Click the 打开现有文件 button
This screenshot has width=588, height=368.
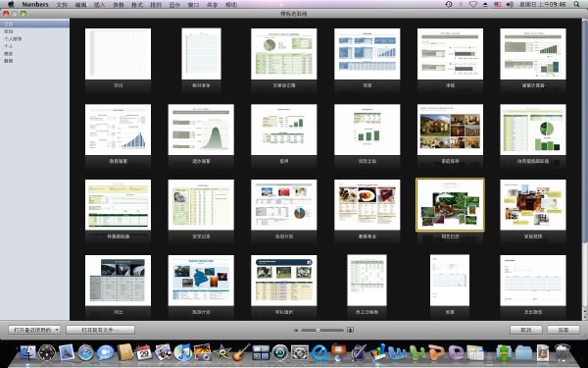pos(100,330)
